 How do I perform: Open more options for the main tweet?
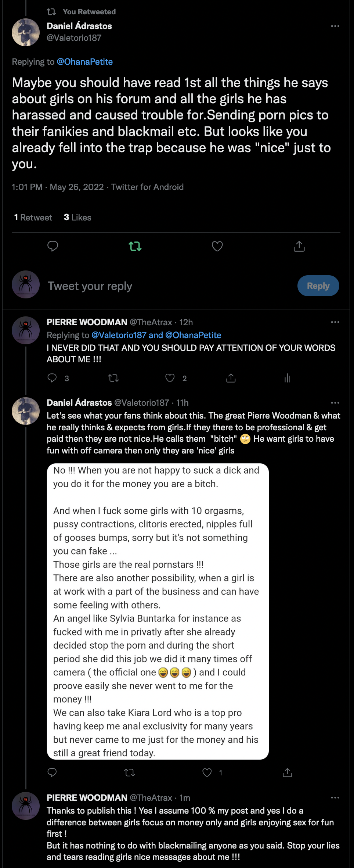pos(335,26)
